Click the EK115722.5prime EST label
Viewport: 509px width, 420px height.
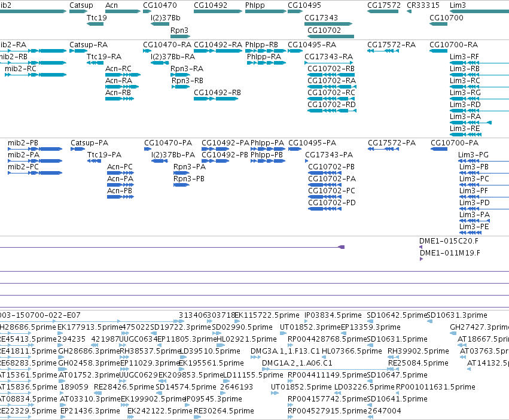pyautogui.click(x=267, y=315)
